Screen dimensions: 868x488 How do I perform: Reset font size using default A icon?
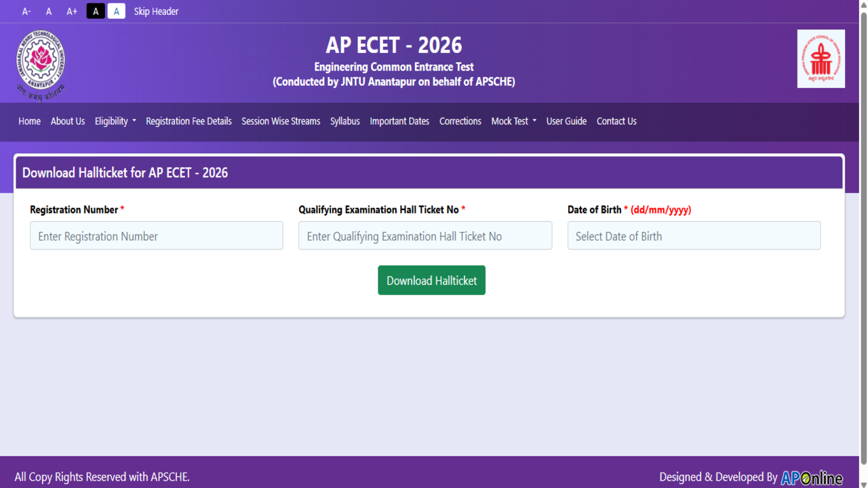(x=48, y=11)
